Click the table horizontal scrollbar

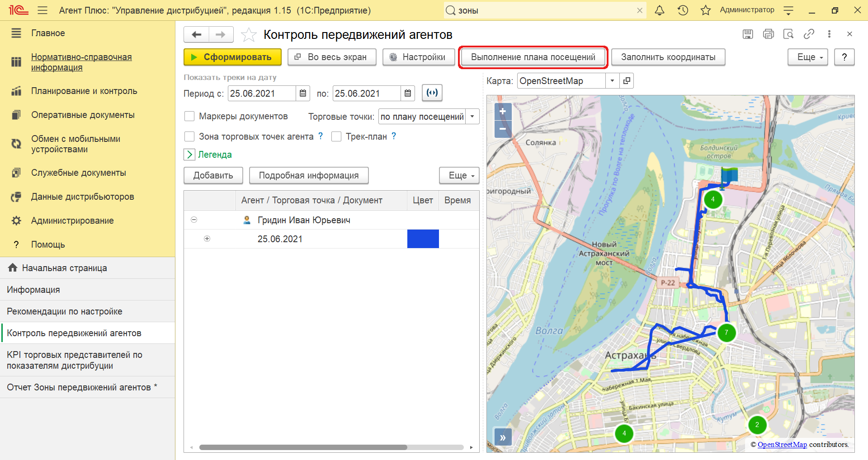click(x=303, y=447)
